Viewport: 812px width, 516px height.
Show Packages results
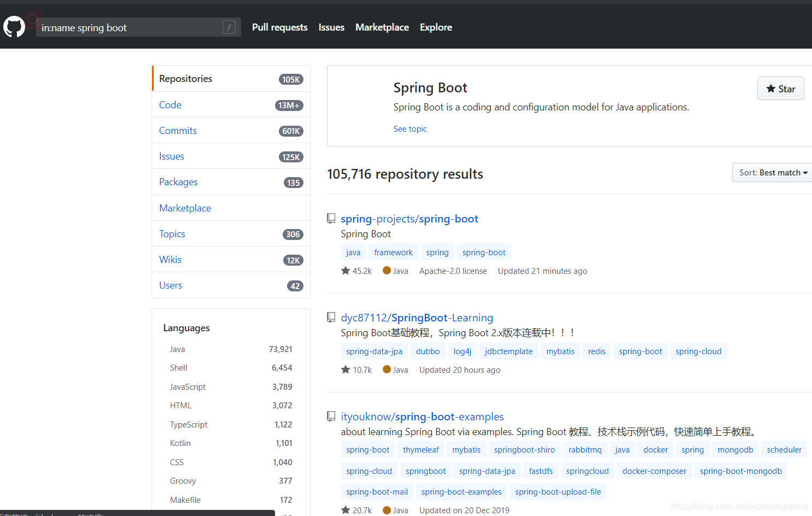point(231,182)
